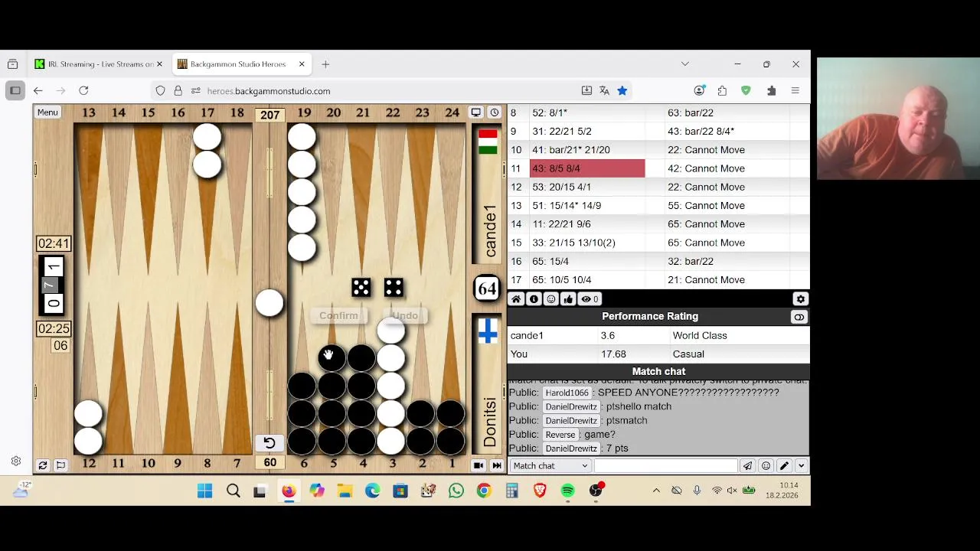Click the video camera icon below the board

click(478, 465)
